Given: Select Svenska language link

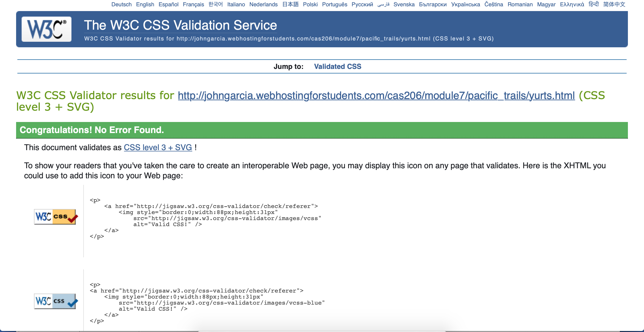Looking at the screenshot, I should pyautogui.click(x=404, y=5).
